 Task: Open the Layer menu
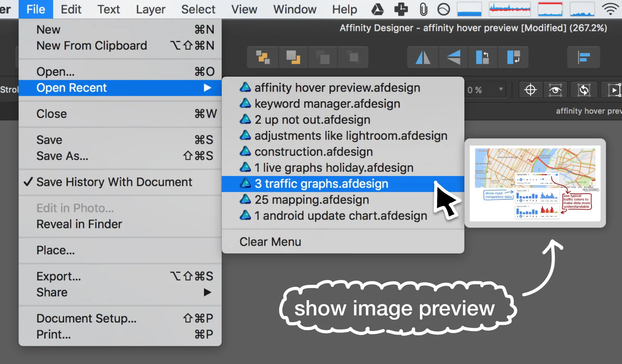151,9
